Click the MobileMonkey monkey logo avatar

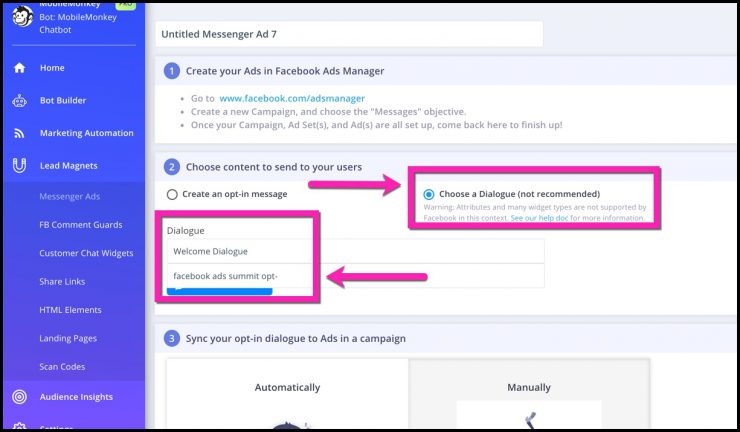click(22, 16)
